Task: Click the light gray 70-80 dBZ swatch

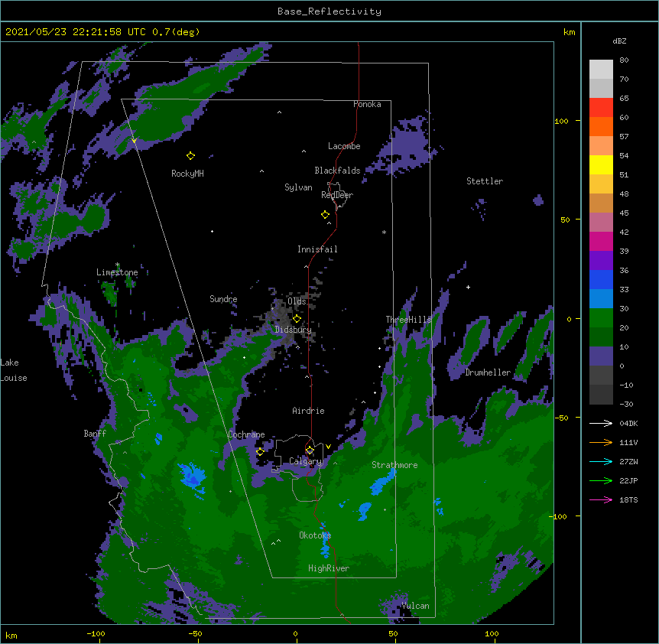Action: pos(601,70)
